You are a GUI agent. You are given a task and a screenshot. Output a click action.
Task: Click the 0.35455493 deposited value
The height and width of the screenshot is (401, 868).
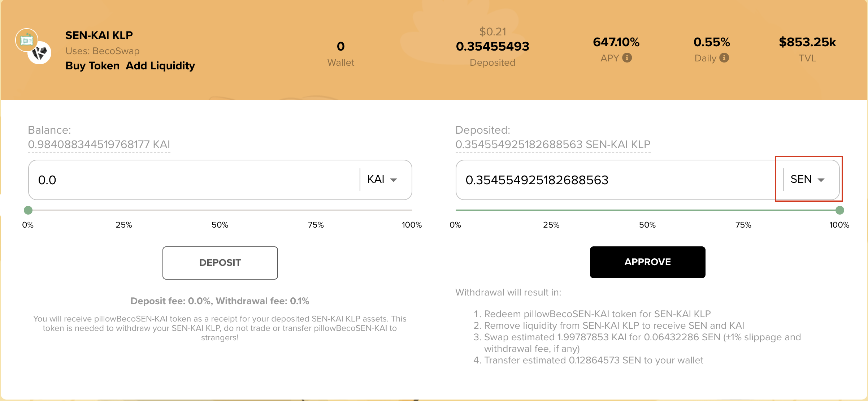[x=492, y=46]
